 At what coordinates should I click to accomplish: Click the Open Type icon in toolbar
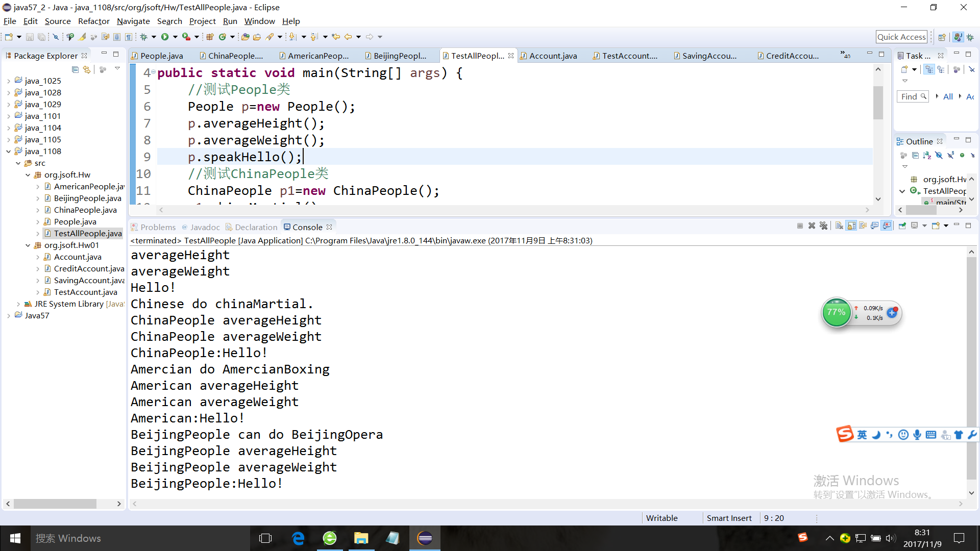pos(245,37)
